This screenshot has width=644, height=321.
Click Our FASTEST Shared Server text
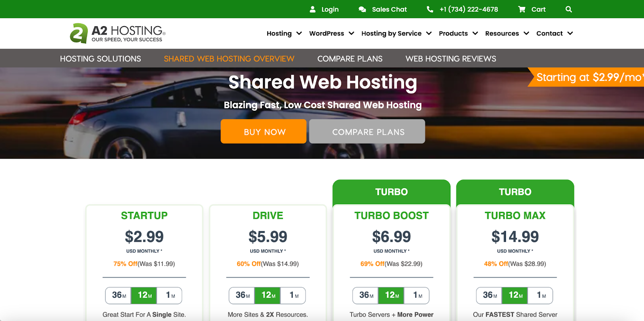[x=515, y=315]
